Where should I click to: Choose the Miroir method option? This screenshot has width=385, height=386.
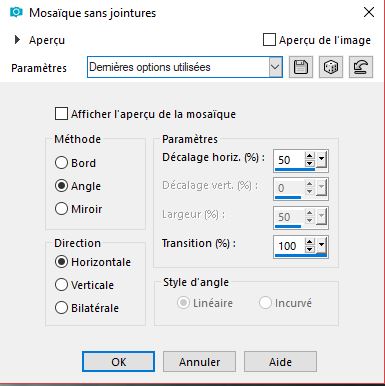coord(61,209)
